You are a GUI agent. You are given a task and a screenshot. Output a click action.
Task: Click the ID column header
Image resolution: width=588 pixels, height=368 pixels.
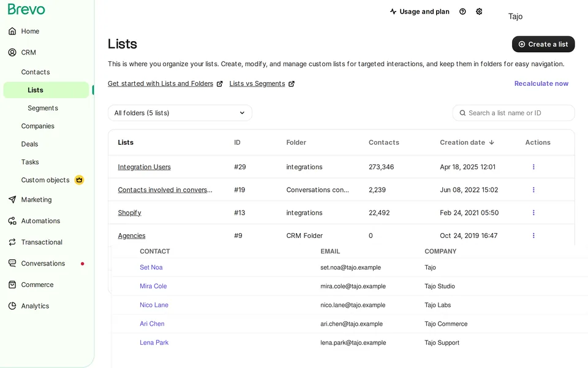click(238, 142)
